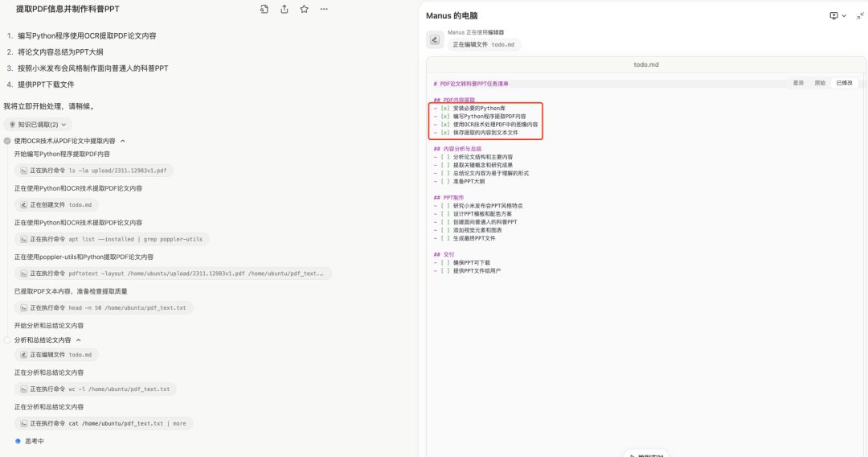Click the '正在编辑文件 todo.md' chip in the computer panel
This screenshot has width=868, height=457.
click(484, 45)
